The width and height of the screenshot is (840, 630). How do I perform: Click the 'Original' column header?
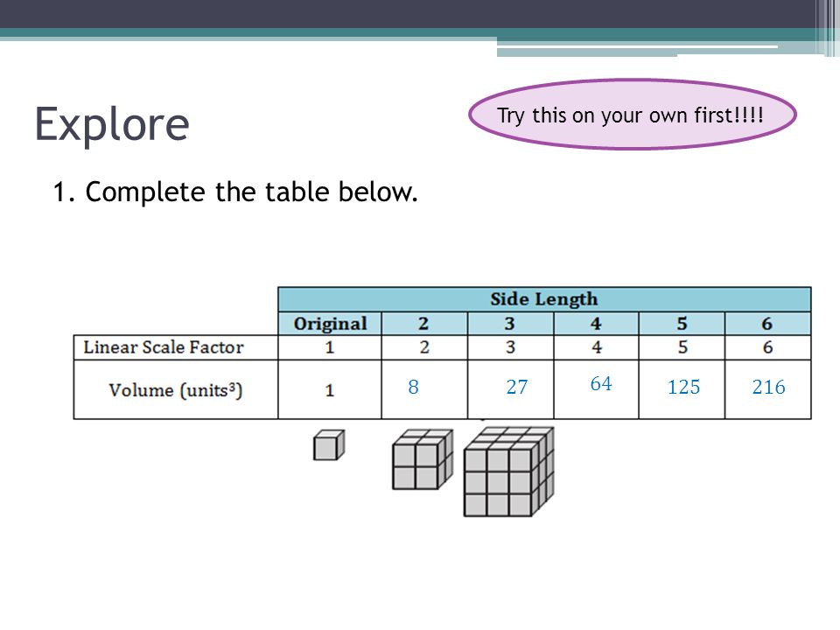click(330, 324)
